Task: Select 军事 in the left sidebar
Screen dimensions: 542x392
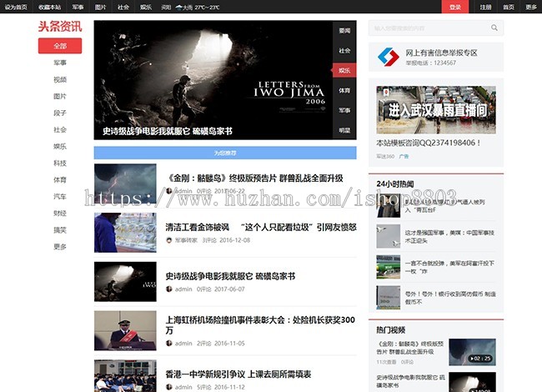Action: [60, 63]
